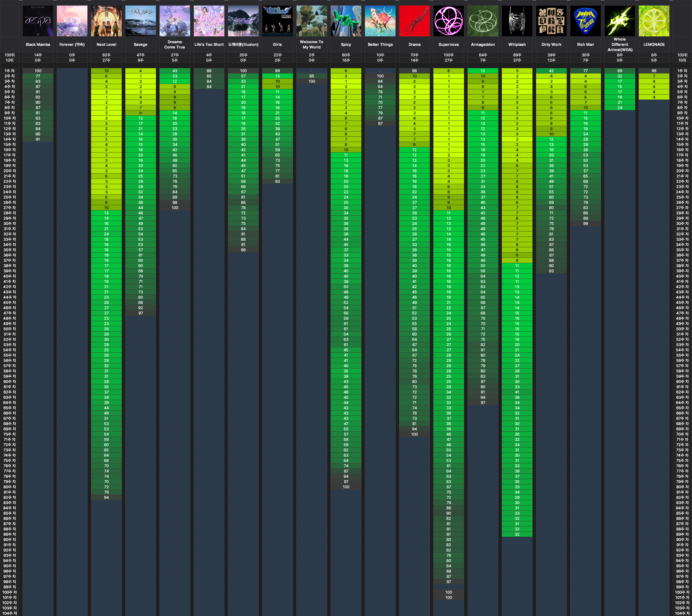This screenshot has height=616, width=692.
Task: Click the blue Rich Man guitar pick cover
Action: (x=586, y=21)
